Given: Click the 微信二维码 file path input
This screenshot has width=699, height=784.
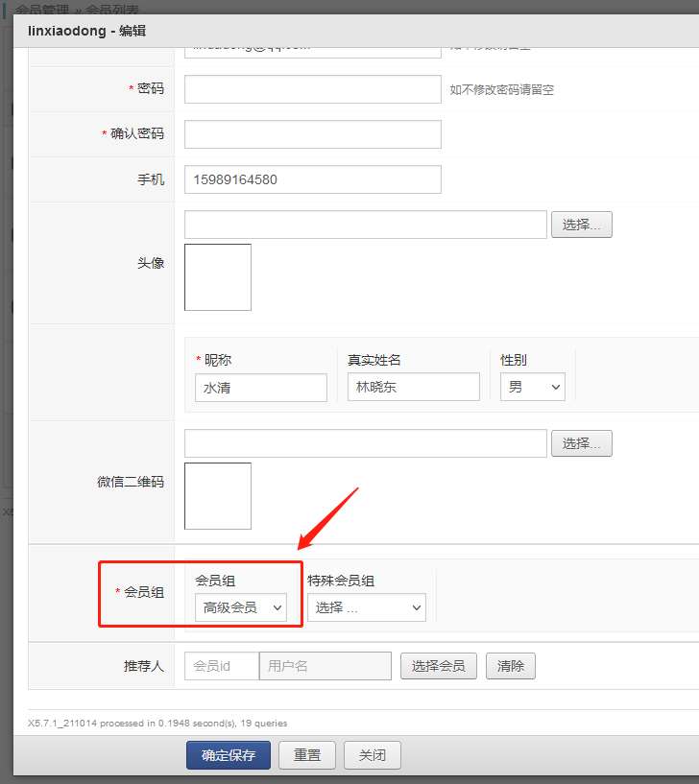Looking at the screenshot, I should coord(365,443).
